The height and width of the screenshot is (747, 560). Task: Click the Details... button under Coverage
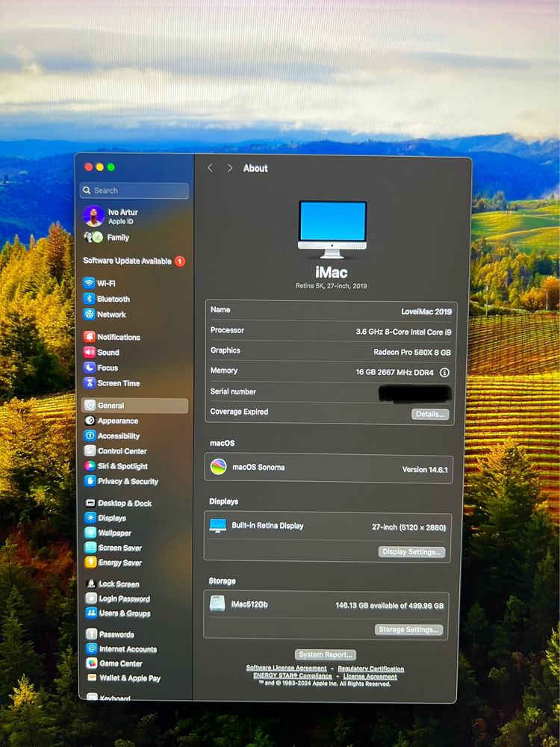click(x=430, y=414)
